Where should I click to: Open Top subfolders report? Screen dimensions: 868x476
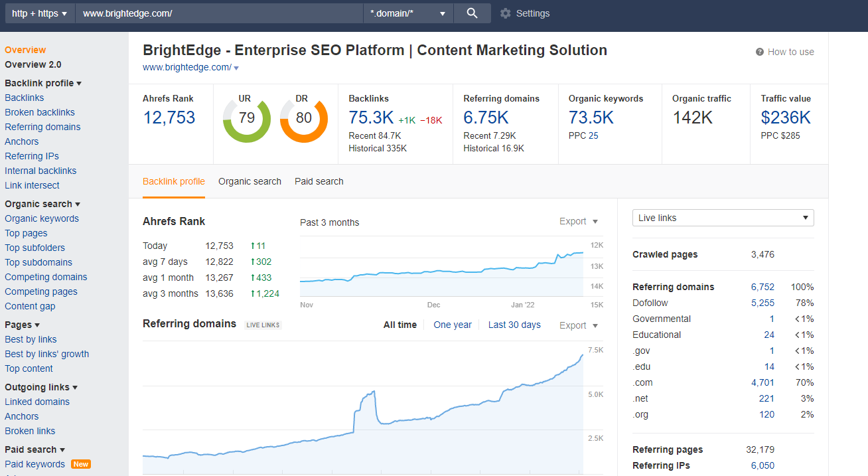click(x=35, y=248)
